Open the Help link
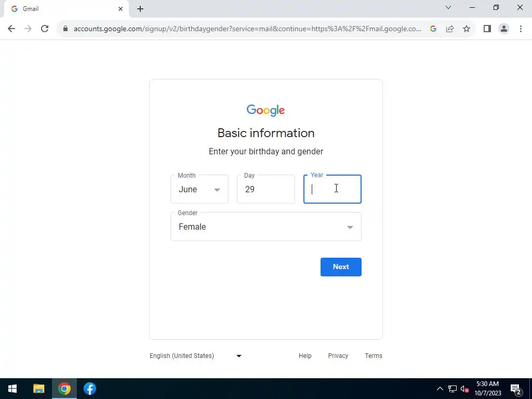The width and height of the screenshot is (532, 399). coord(305,356)
